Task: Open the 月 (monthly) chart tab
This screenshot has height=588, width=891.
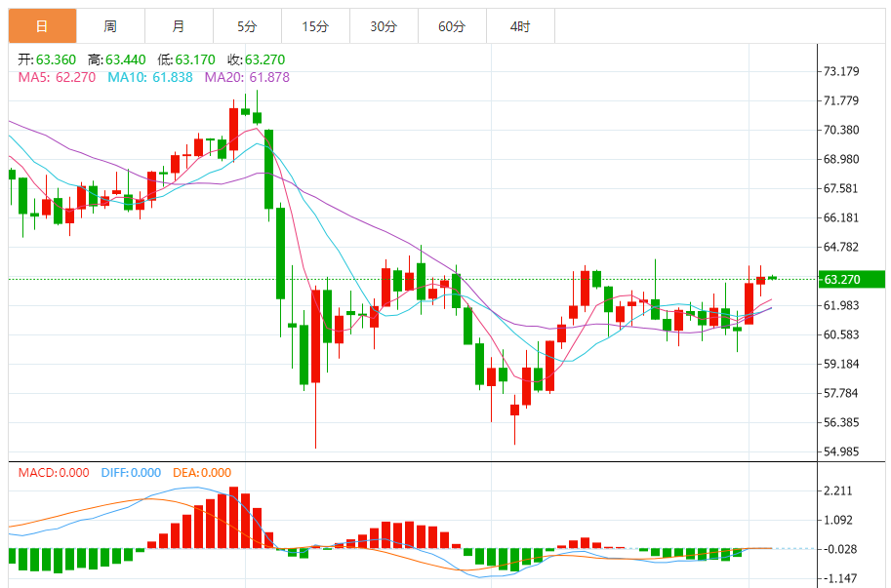Action: 179,26
